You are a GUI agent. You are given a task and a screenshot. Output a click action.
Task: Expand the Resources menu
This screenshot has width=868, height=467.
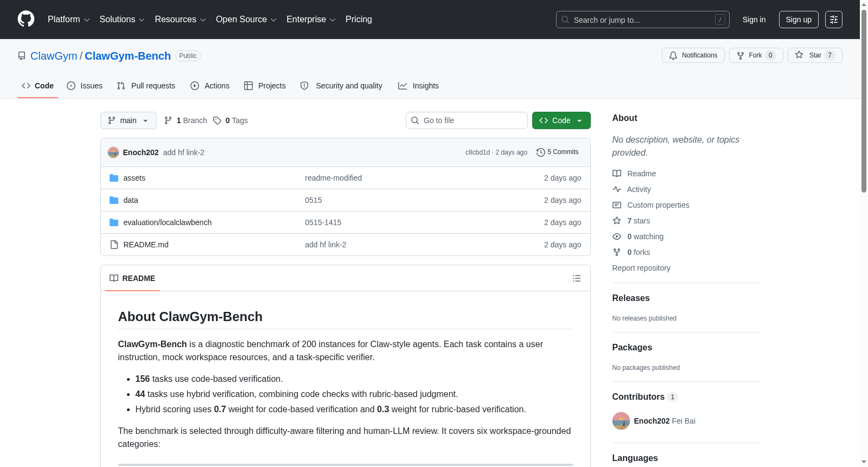pyautogui.click(x=180, y=20)
